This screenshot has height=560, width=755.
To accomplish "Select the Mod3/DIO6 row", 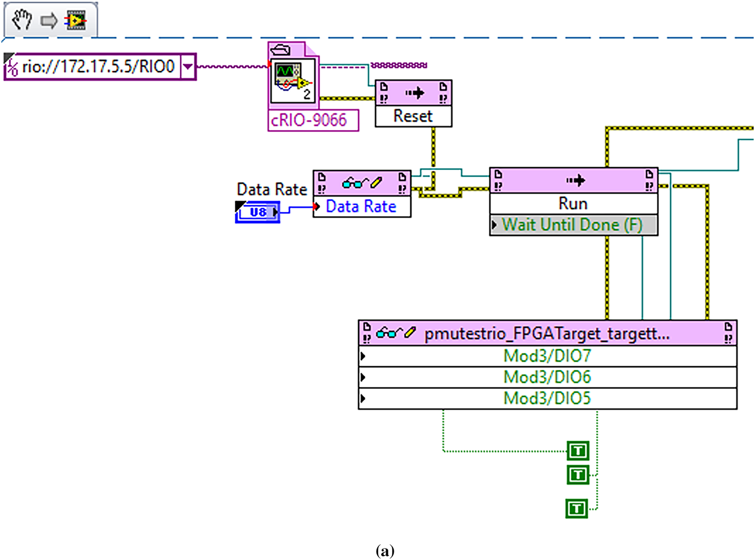I will 547,377.
